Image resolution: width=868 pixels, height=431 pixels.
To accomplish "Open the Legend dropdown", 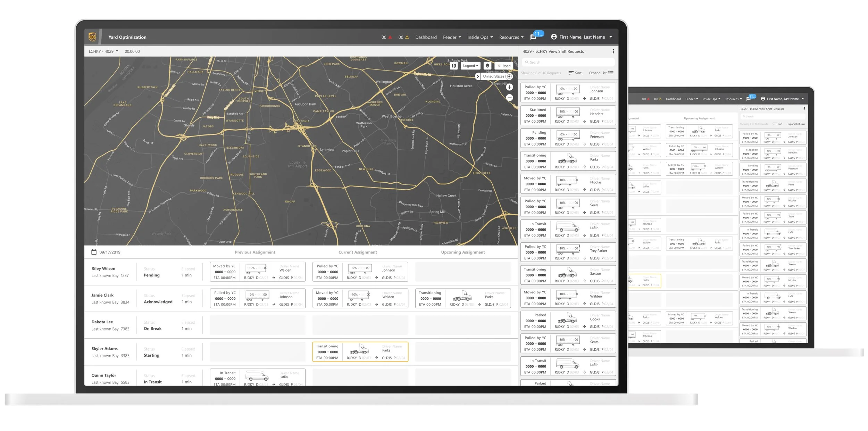I will 470,66.
